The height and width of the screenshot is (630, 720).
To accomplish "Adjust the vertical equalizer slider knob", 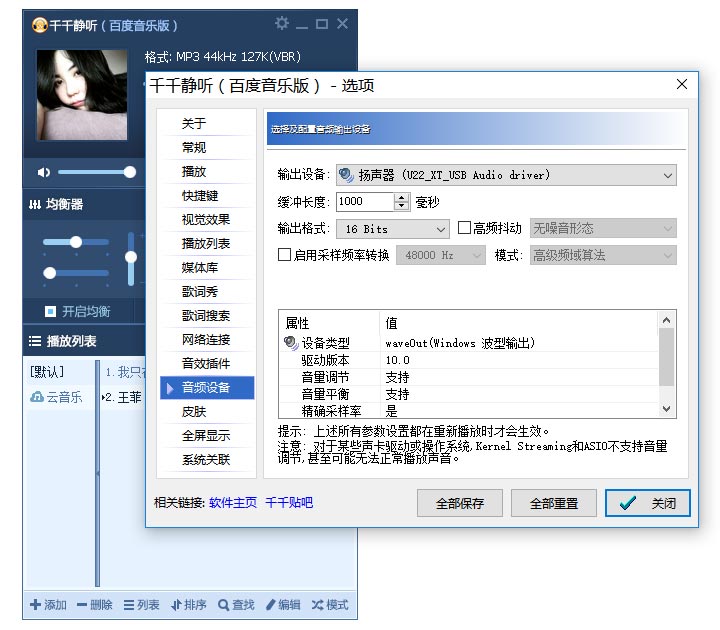I will tap(131, 257).
